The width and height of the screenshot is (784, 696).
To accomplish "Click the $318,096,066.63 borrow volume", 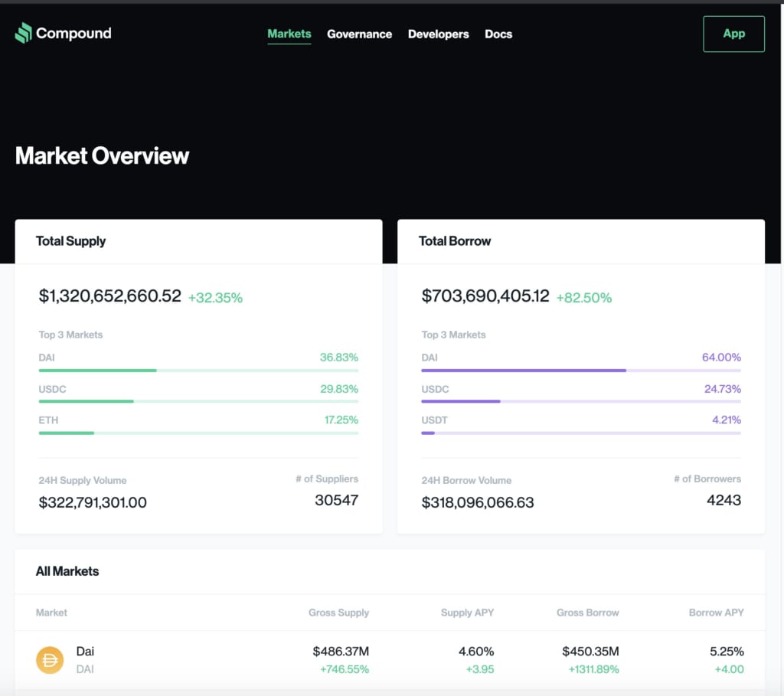I will (x=478, y=502).
